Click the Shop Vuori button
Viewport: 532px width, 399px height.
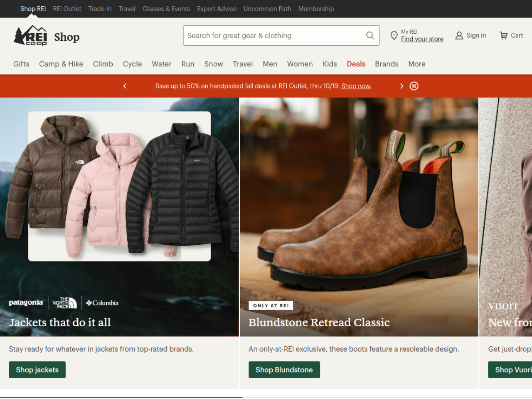click(510, 370)
